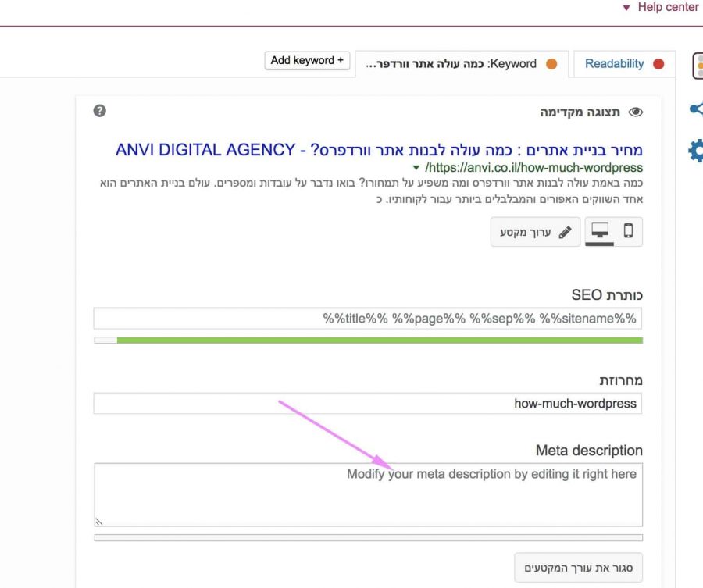Screen dimensions: 703x588
Task: Click the meta description length progress bar
Action: click(x=368, y=538)
